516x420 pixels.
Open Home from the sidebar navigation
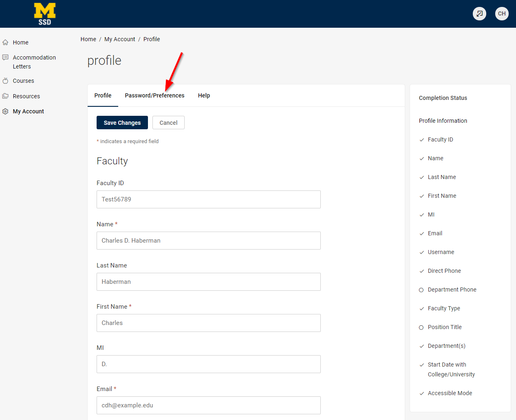(x=20, y=42)
